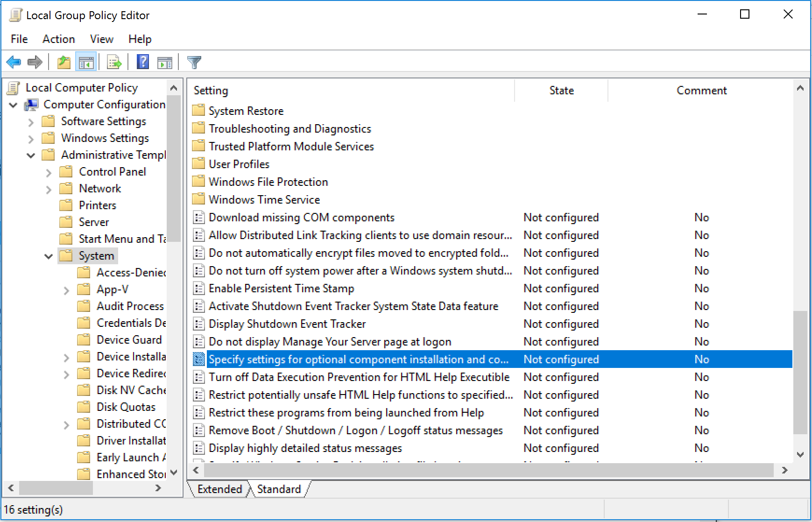Expand the Software Settings node
This screenshot has height=522, width=812.
coord(31,122)
